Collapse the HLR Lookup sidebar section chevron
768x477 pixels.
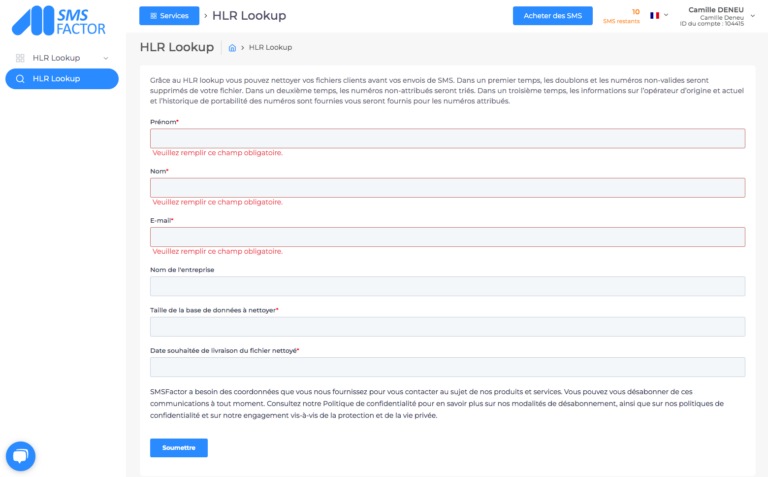[x=106, y=58]
